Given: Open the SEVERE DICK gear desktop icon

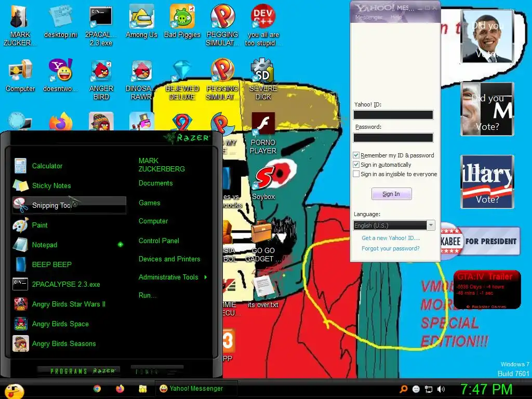Looking at the screenshot, I should [x=263, y=79].
